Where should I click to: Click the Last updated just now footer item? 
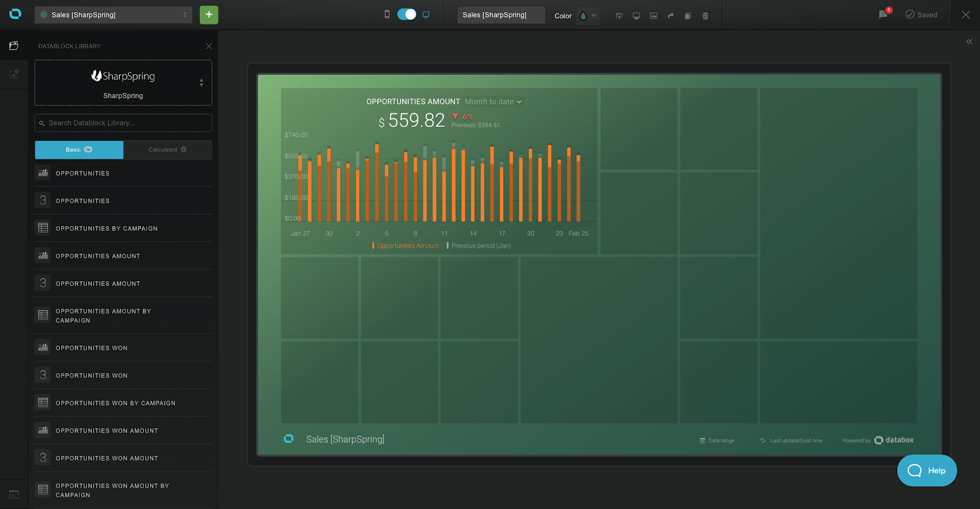tap(791, 440)
